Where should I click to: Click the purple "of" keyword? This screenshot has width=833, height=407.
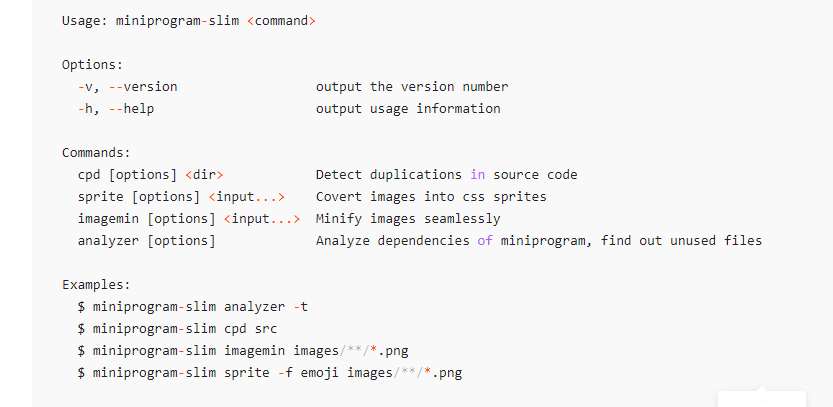pyautogui.click(x=485, y=241)
